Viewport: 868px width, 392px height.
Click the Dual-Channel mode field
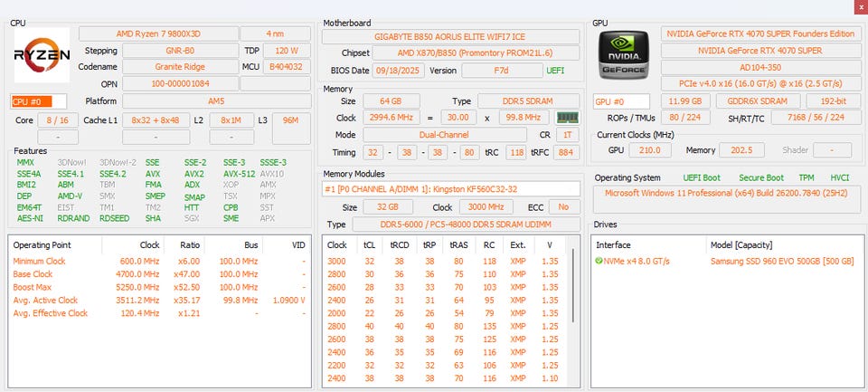coord(445,135)
